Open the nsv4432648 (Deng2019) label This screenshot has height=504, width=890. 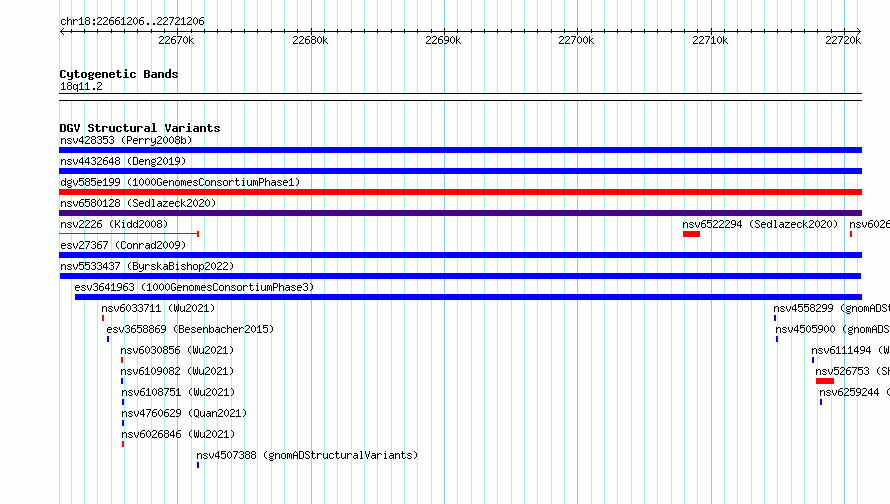[123, 161]
